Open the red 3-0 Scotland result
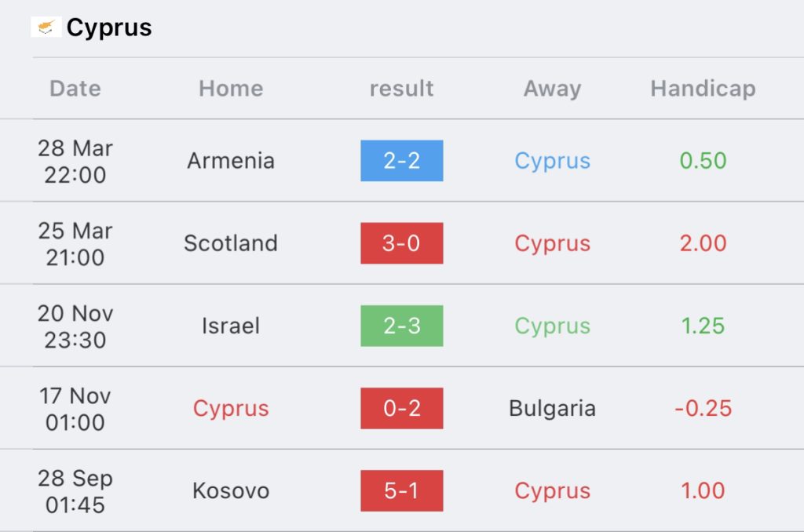 tap(401, 243)
